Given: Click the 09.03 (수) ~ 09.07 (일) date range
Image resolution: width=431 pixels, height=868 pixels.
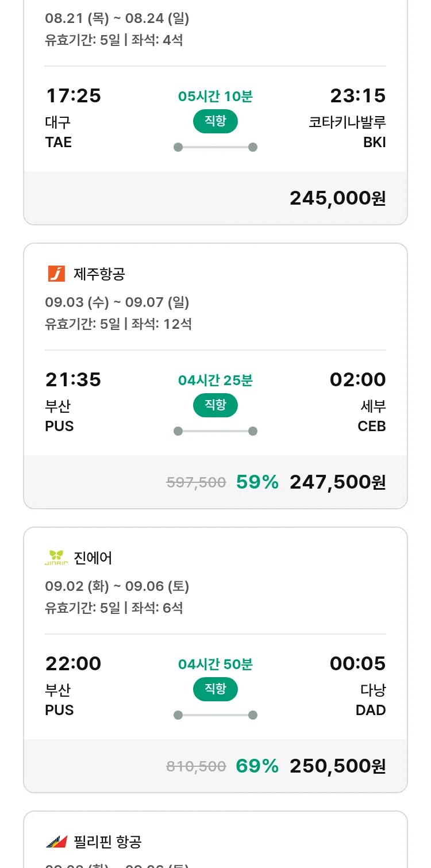Looking at the screenshot, I should click(x=117, y=302).
